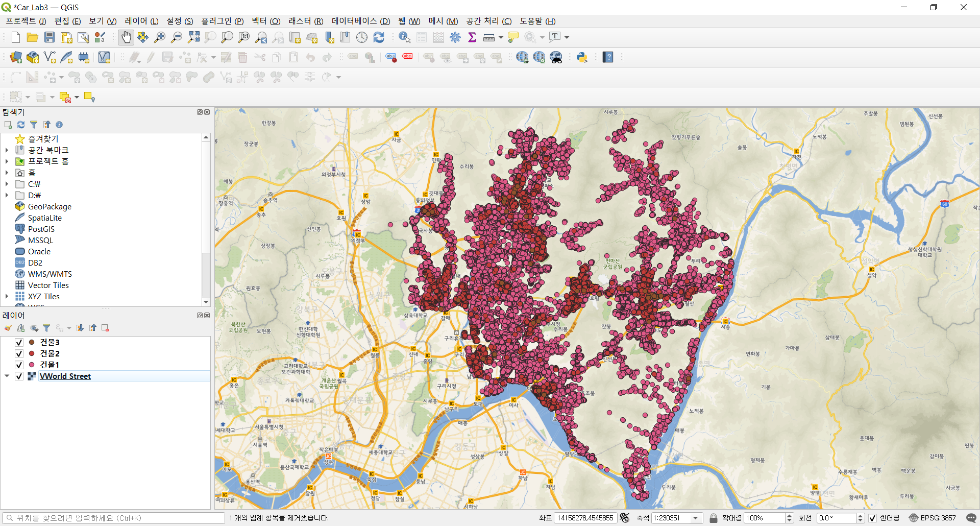Toggle visibility of 건물3 layer
This screenshot has height=526, width=980.
point(19,342)
